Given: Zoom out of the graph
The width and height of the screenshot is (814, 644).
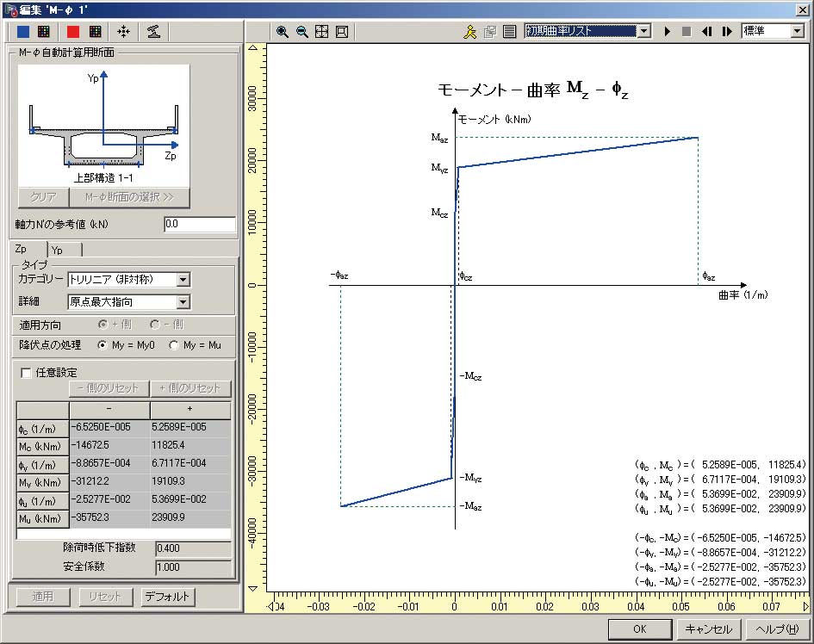Looking at the screenshot, I should point(302,32).
